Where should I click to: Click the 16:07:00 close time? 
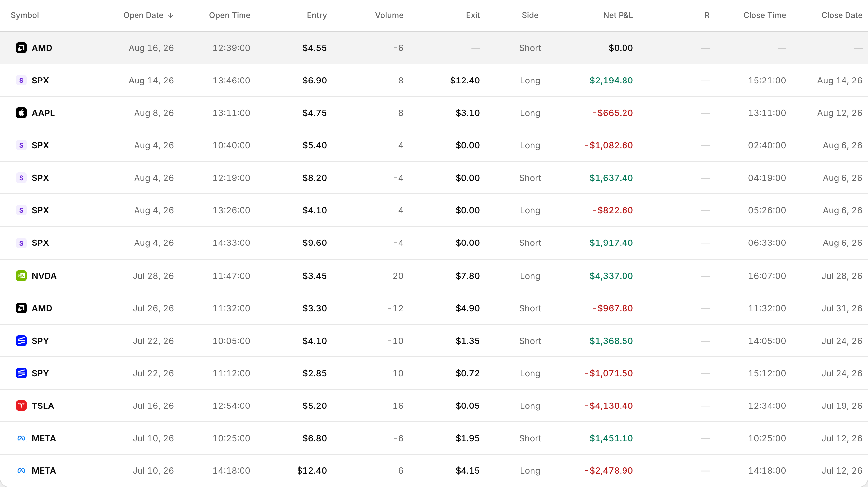(x=767, y=276)
